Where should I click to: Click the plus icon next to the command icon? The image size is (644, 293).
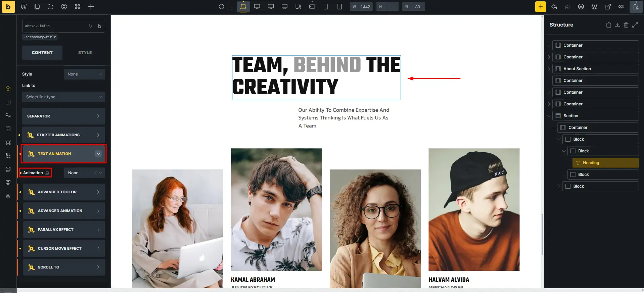click(x=91, y=7)
